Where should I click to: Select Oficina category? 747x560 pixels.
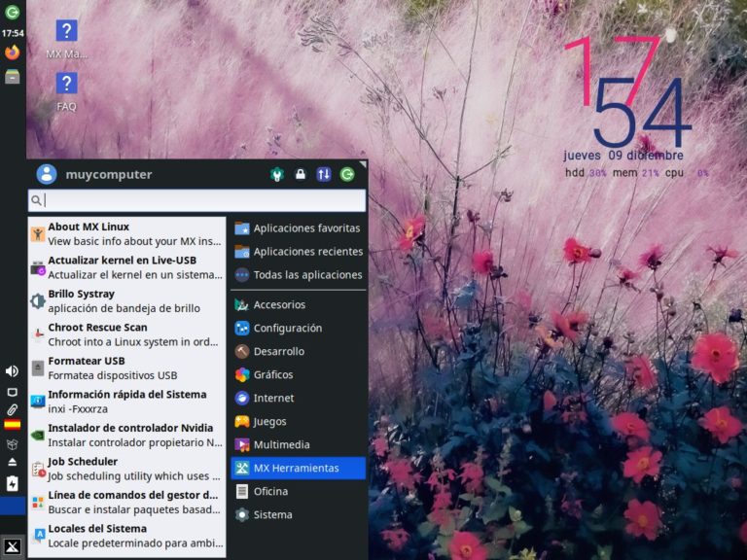pos(299,491)
